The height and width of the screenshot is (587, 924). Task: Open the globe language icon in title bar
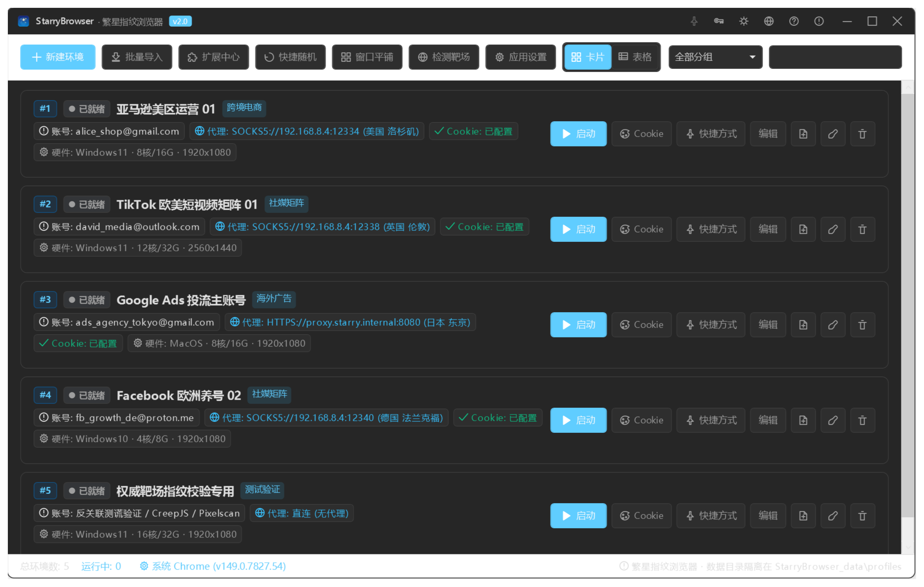(769, 21)
